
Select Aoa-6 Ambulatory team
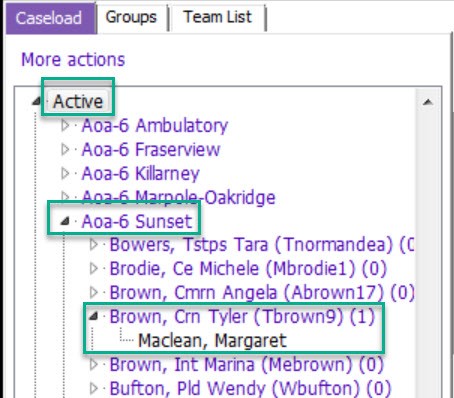coord(155,126)
